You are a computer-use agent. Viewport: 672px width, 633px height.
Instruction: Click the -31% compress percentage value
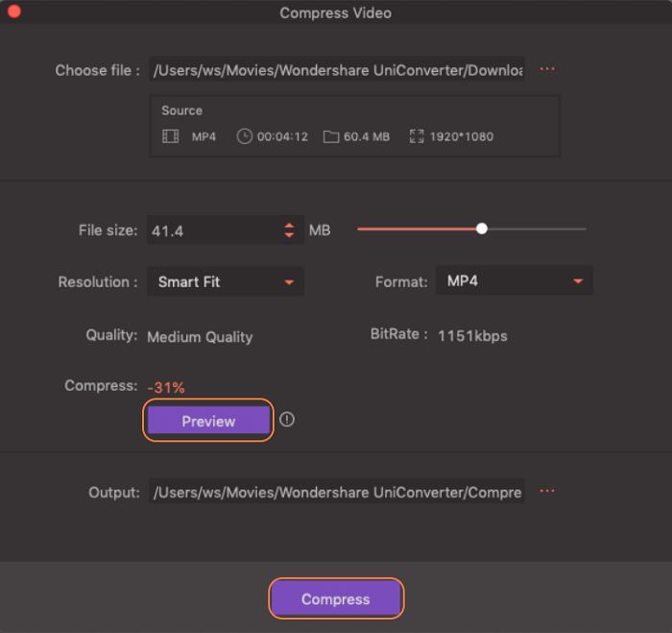coord(166,387)
